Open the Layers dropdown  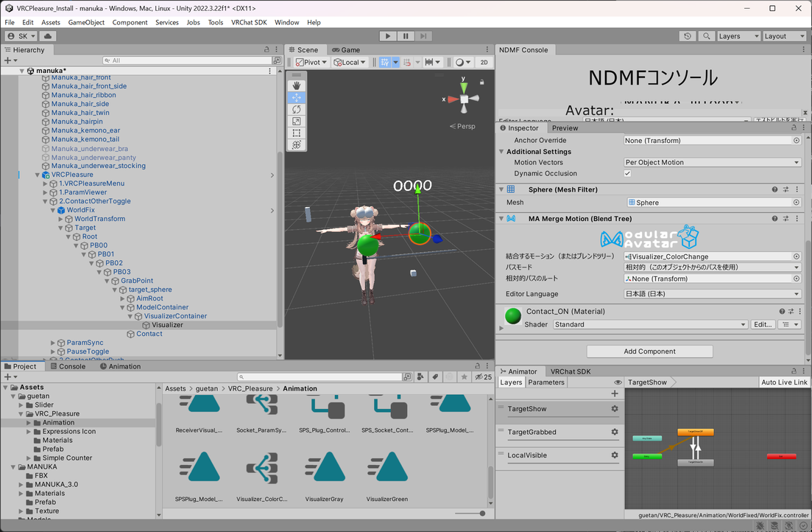(x=738, y=36)
